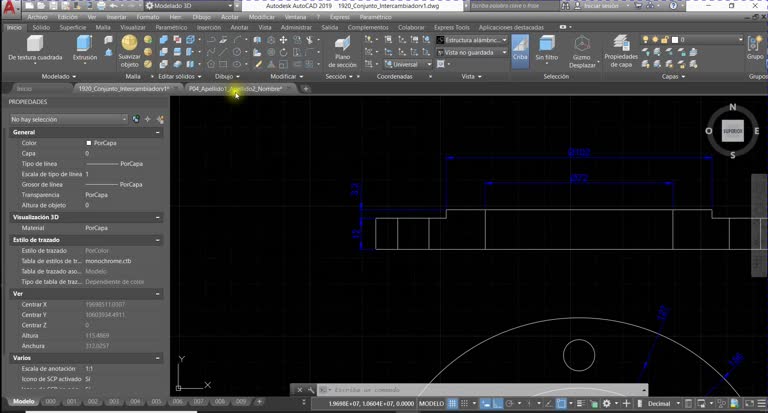Image resolution: width=768 pixels, height=413 pixels.
Task: Open the Superficie ribbon tab
Action: coord(72,27)
